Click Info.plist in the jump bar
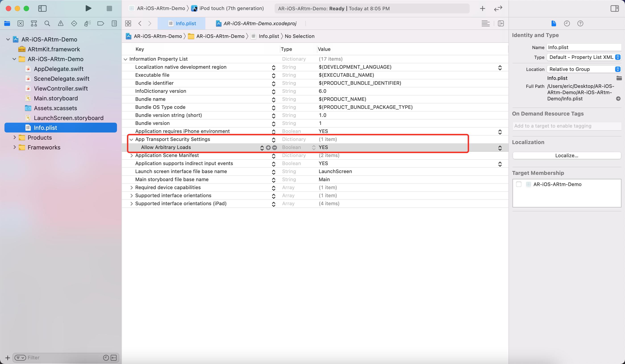Image resolution: width=625 pixels, height=364 pixels. (265, 36)
